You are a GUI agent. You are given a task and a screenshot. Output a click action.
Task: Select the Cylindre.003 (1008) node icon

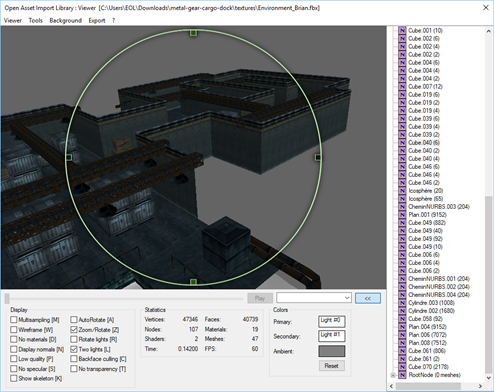[x=402, y=303]
